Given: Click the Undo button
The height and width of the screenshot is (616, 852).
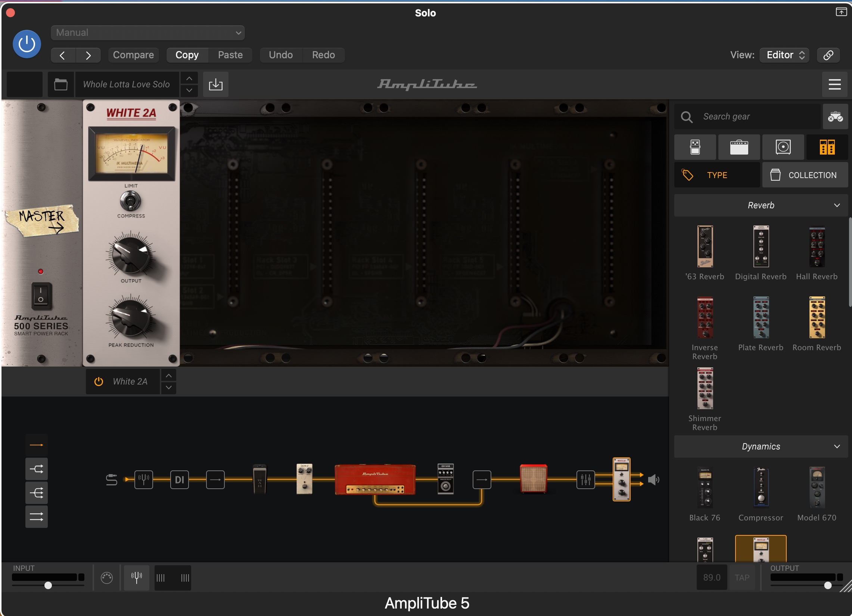Looking at the screenshot, I should point(281,55).
